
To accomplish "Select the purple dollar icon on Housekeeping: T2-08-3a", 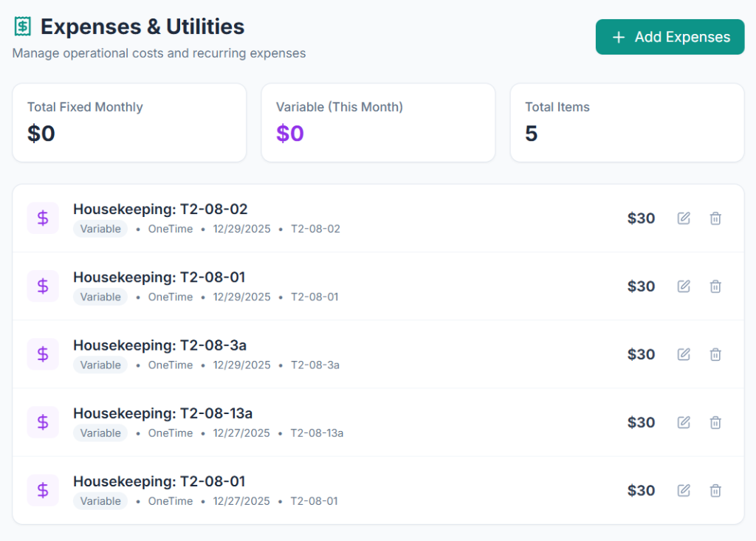I will pos(43,354).
